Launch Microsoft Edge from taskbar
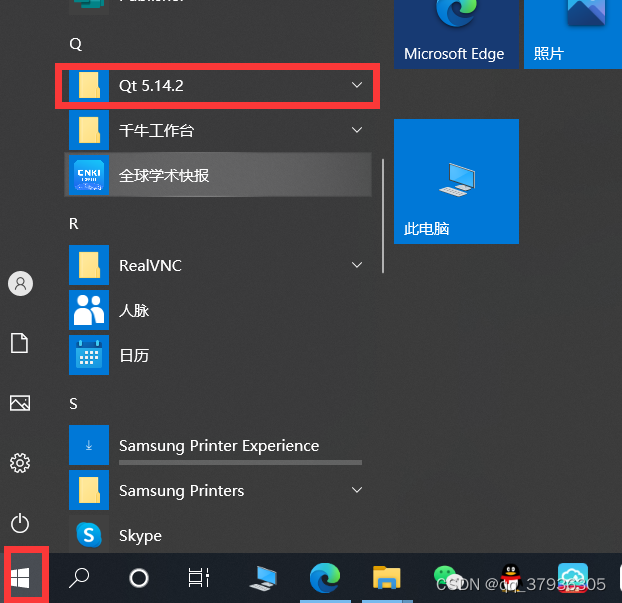The height and width of the screenshot is (603, 622). 325,578
